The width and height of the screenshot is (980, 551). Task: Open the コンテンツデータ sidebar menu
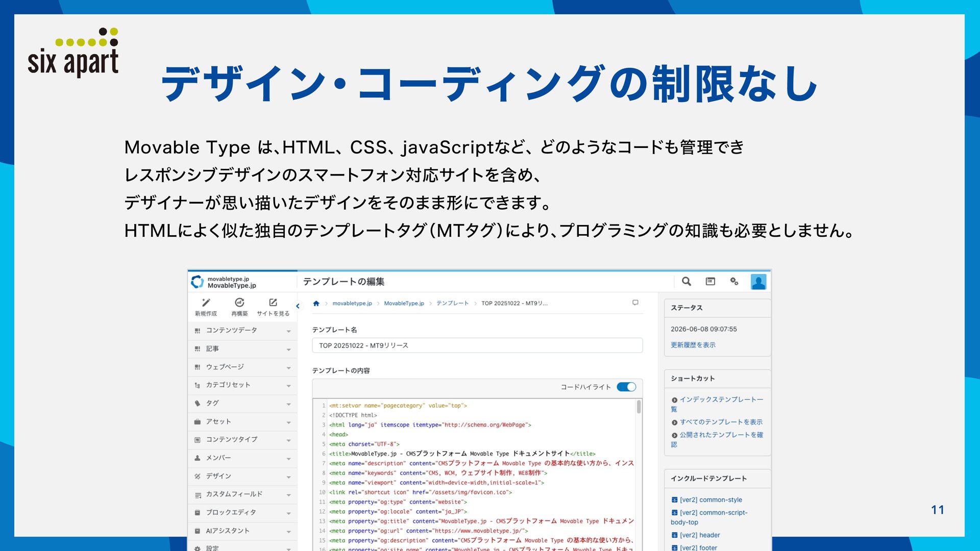tap(242, 331)
